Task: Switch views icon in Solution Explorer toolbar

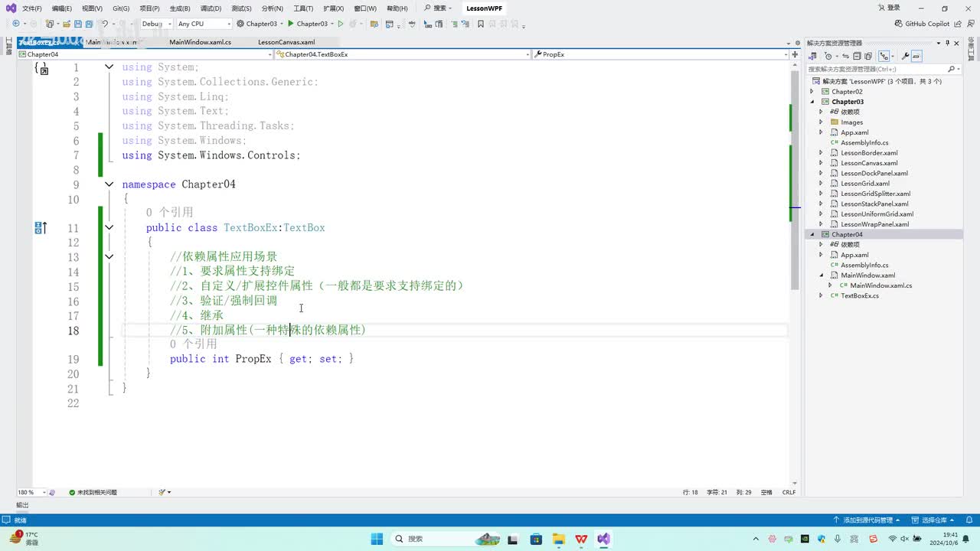Action: point(813,56)
